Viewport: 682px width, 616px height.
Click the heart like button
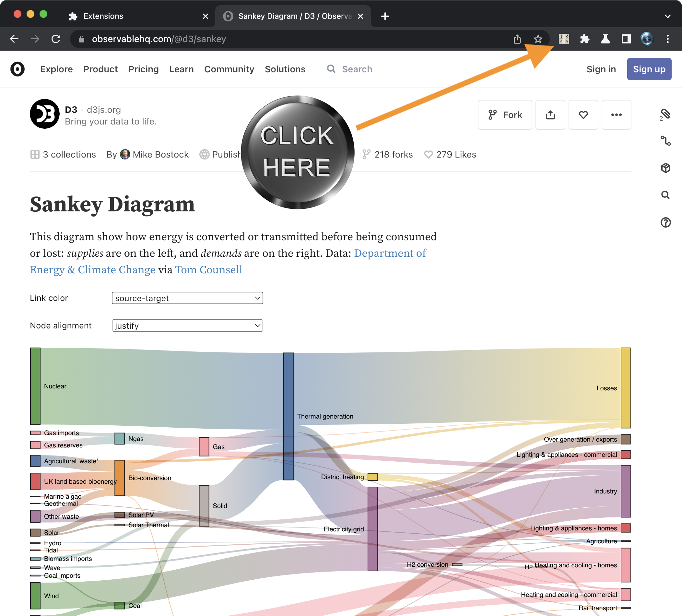(x=583, y=115)
